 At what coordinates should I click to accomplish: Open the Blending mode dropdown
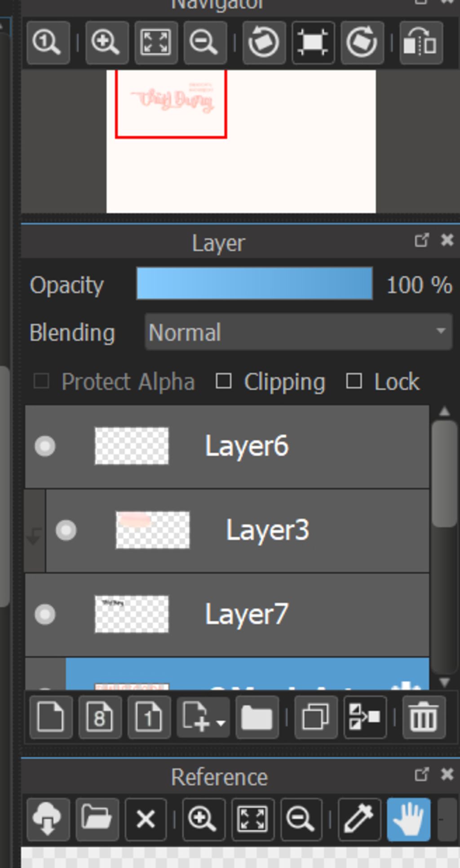(298, 332)
